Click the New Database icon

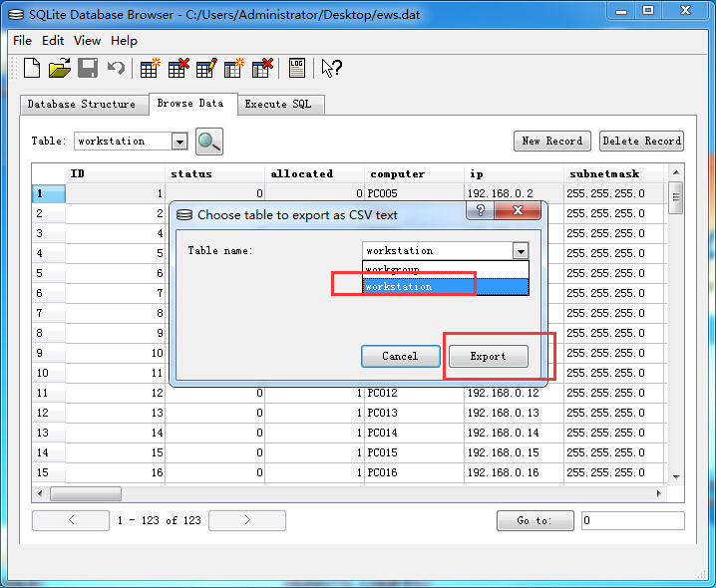tap(32, 68)
